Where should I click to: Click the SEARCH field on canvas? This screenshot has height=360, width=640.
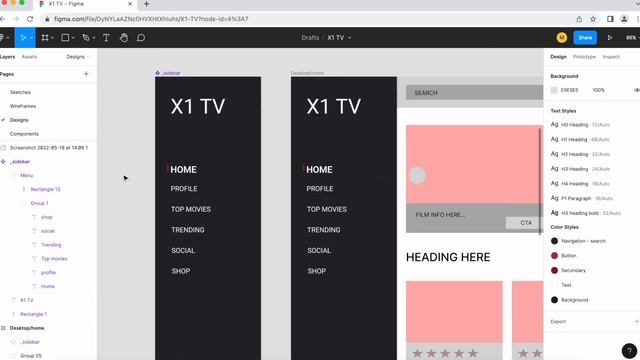click(x=474, y=93)
